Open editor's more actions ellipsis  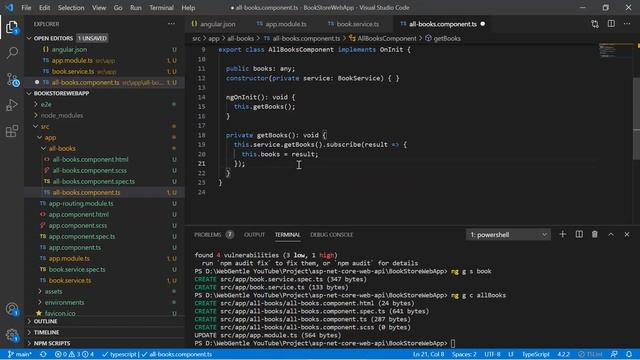point(627,24)
